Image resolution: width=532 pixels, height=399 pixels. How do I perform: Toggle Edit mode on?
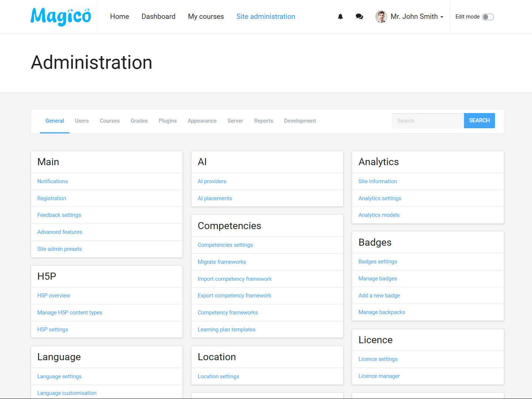[488, 17]
